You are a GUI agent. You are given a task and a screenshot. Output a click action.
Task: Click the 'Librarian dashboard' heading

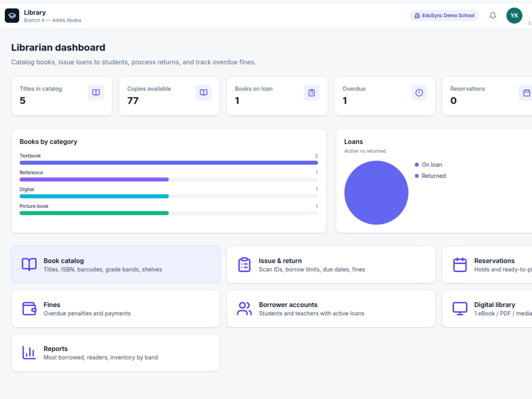(58, 47)
